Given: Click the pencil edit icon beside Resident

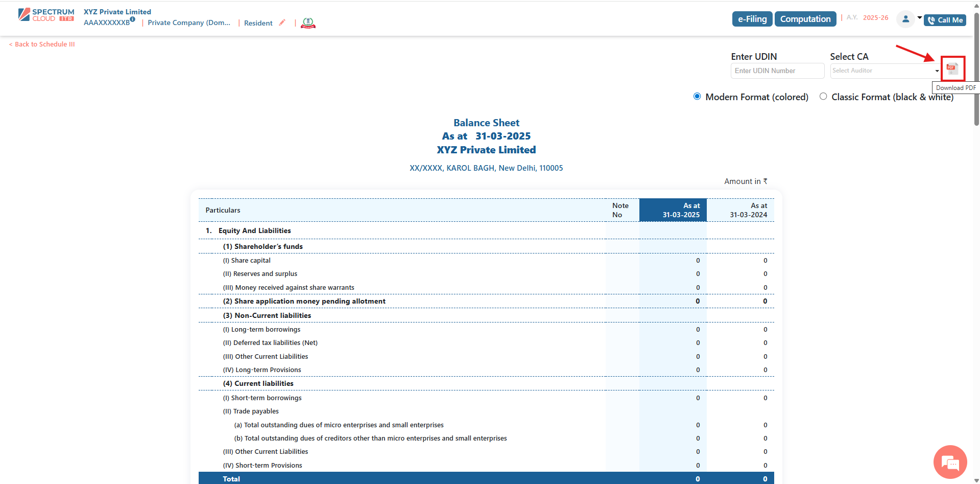Looking at the screenshot, I should click(x=282, y=22).
